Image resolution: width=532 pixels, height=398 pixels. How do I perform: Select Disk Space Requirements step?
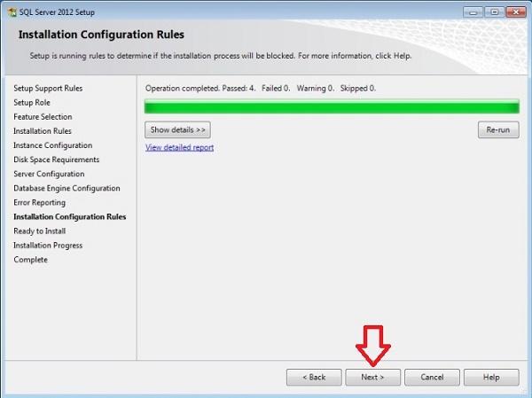click(56, 160)
